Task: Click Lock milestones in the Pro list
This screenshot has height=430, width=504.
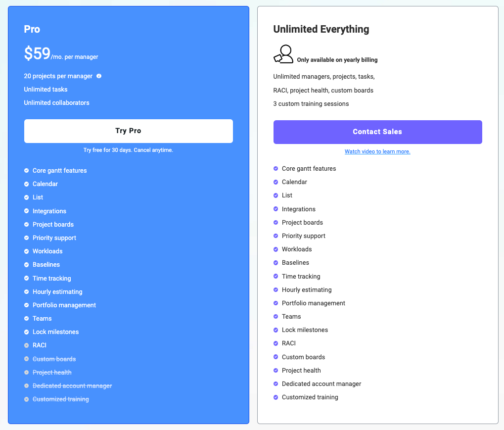Action: [55, 332]
